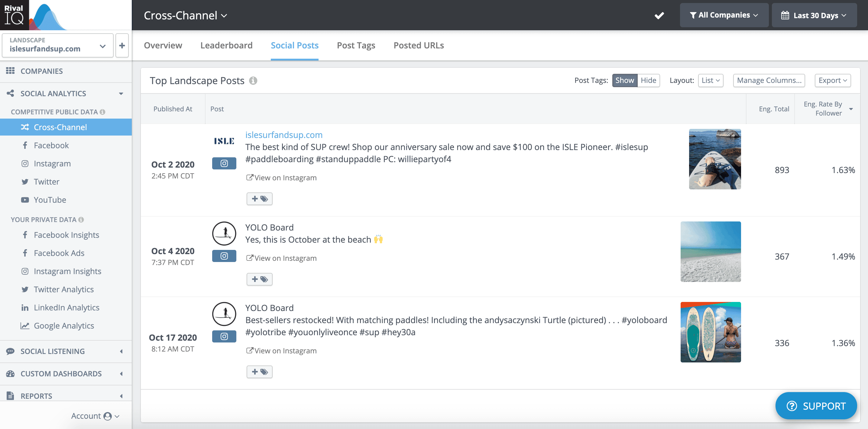
Task: Open the Post Tags tab
Action: pyautogui.click(x=356, y=45)
